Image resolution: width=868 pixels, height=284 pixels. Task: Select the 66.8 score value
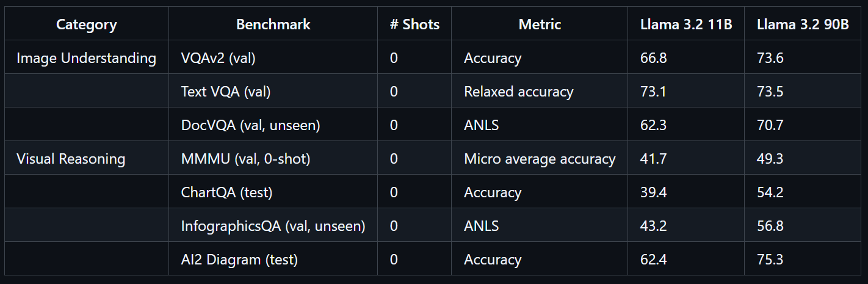point(654,58)
